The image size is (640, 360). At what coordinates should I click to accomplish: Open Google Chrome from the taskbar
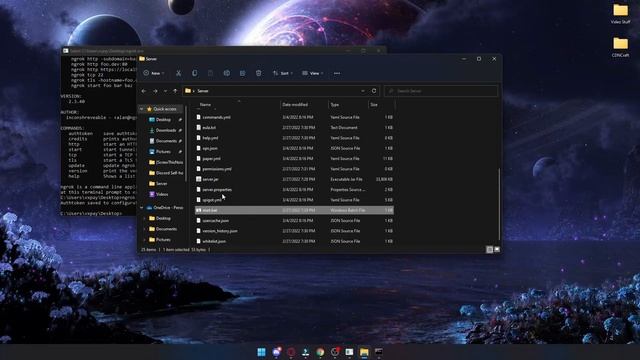[320, 352]
